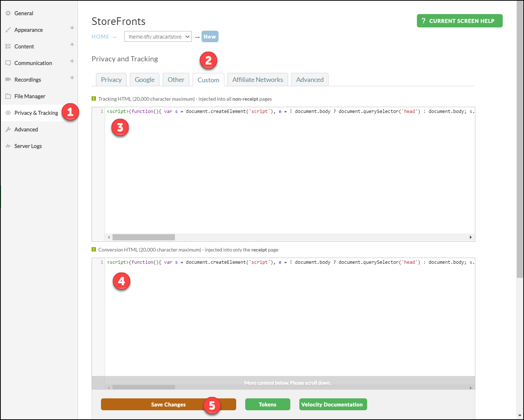Click the Advanced wrench icon in sidebar
Image resolution: width=524 pixels, height=420 pixels.
[8, 130]
